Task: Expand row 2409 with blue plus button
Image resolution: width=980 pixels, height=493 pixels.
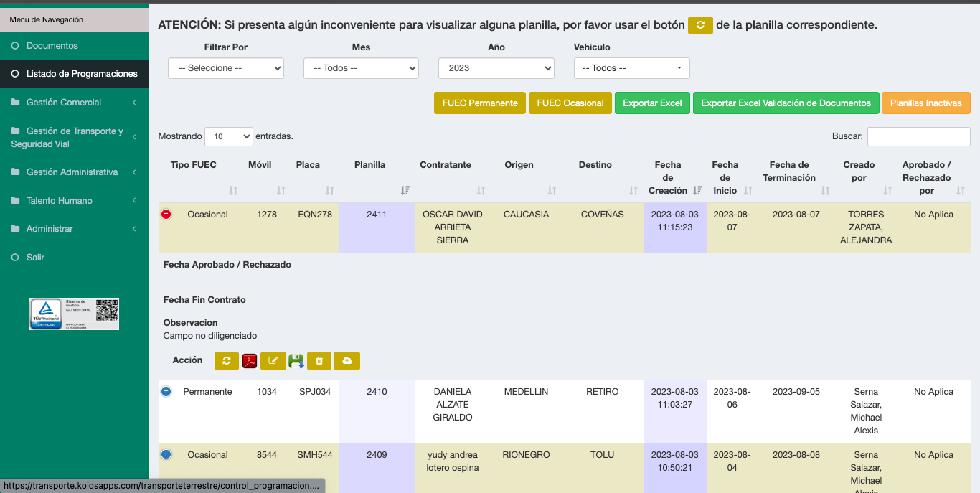Action: (x=166, y=454)
